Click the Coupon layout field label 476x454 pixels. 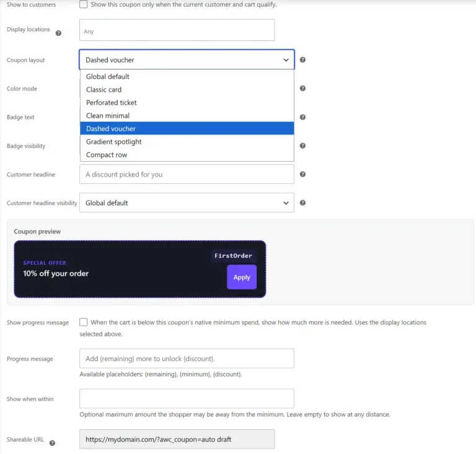coord(26,60)
